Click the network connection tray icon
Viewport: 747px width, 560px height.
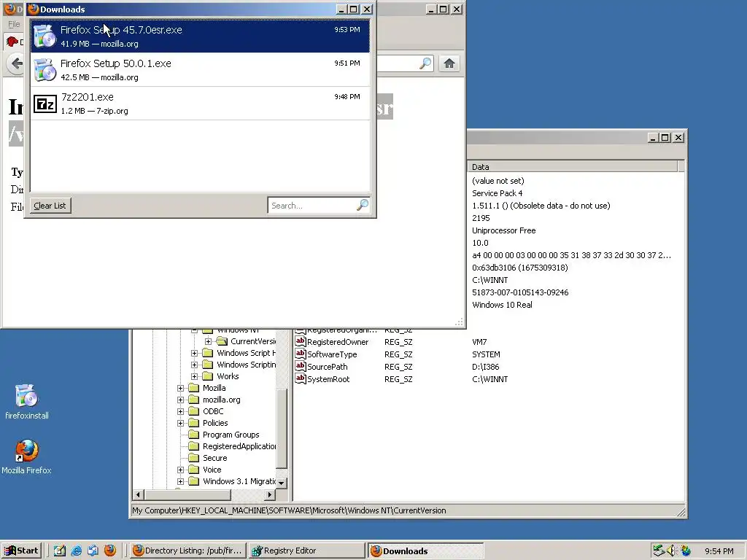click(x=659, y=551)
